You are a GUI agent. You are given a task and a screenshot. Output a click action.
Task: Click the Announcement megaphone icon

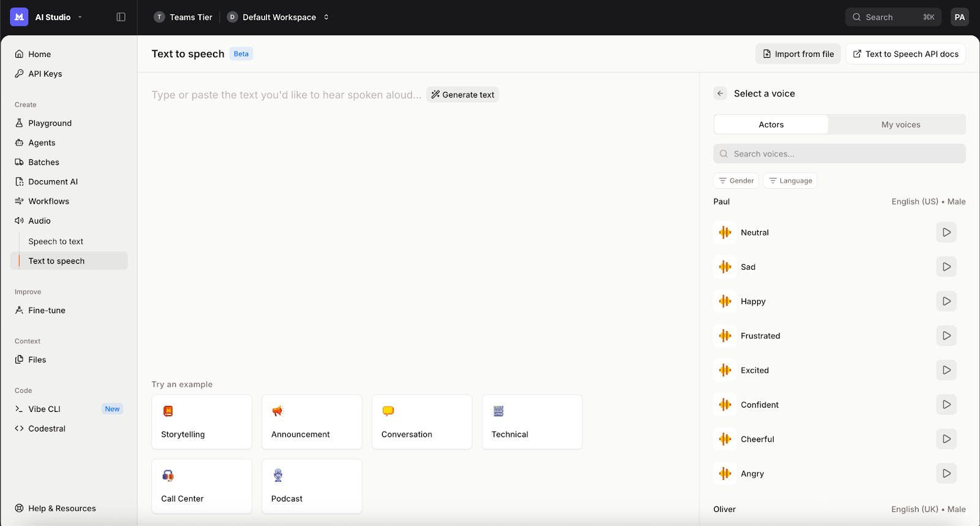click(277, 411)
